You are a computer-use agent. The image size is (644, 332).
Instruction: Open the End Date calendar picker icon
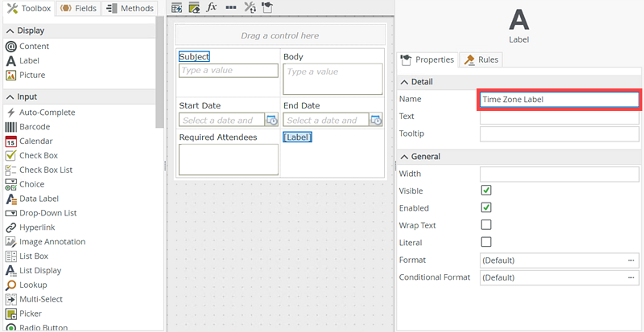point(375,121)
